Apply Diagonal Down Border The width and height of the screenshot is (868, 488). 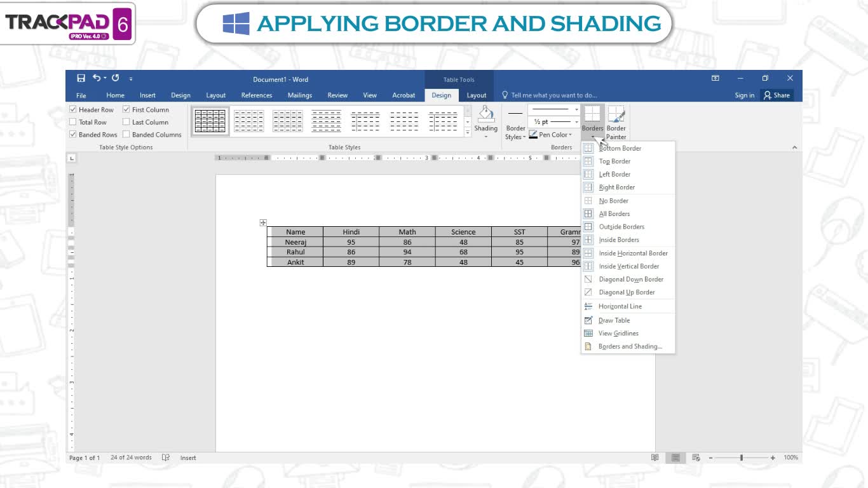pyautogui.click(x=628, y=280)
